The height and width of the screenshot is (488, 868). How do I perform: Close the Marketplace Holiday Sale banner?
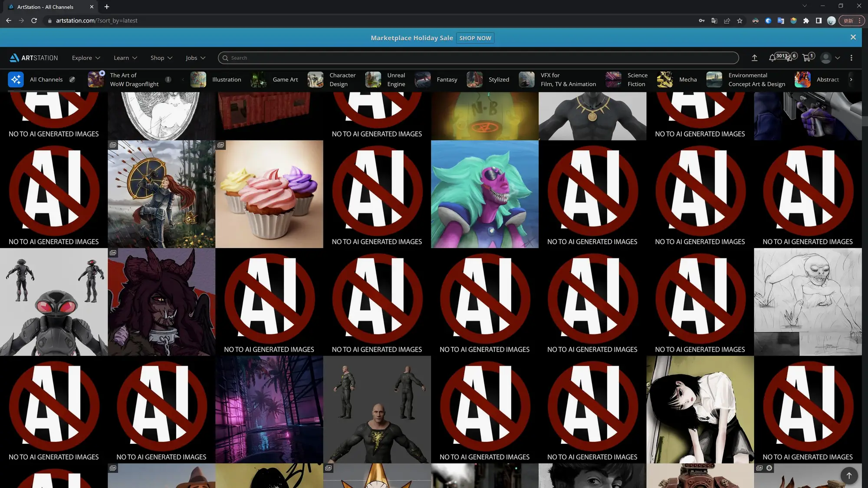click(853, 37)
